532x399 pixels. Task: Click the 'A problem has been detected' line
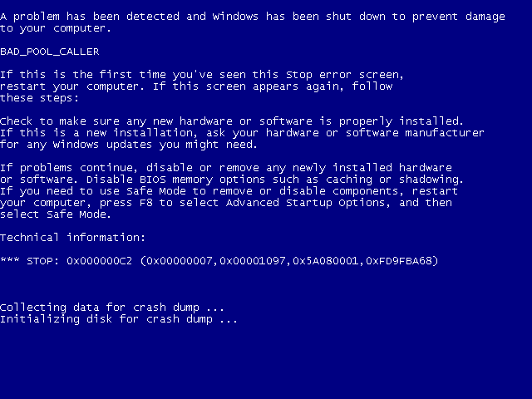tap(253, 17)
